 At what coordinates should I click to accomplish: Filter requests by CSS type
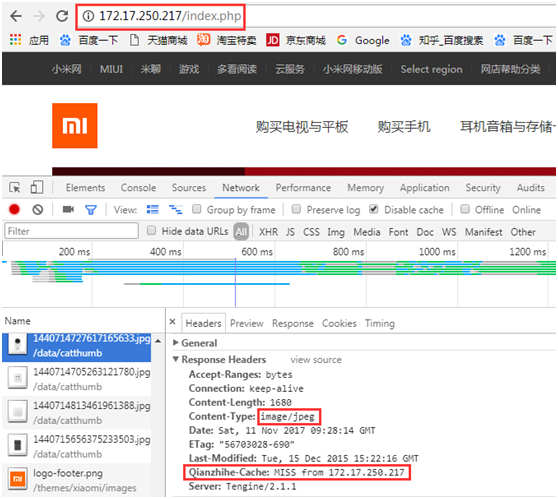(311, 232)
